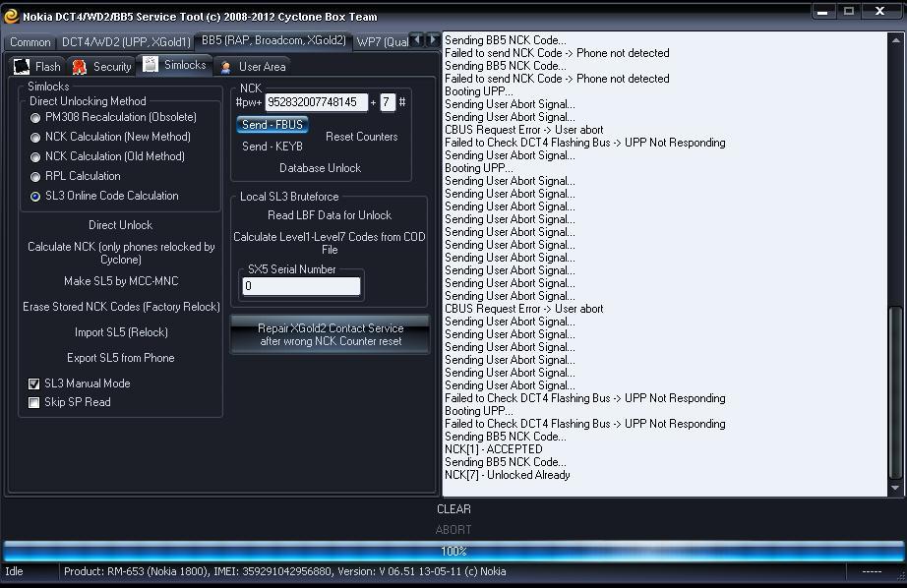Click first "CBUS Request Error -> User abort" line
This screenshot has height=588, width=907.
(x=523, y=130)
